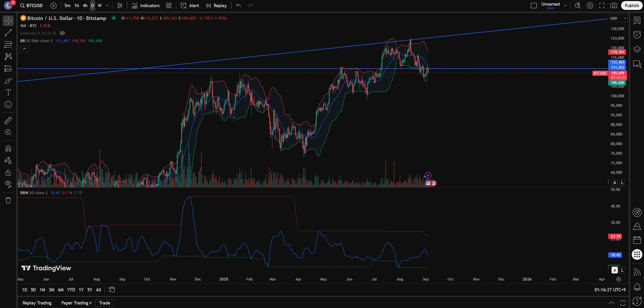Set date range to 6M
The height and width of the screenshot is (308, 644).
60,290
